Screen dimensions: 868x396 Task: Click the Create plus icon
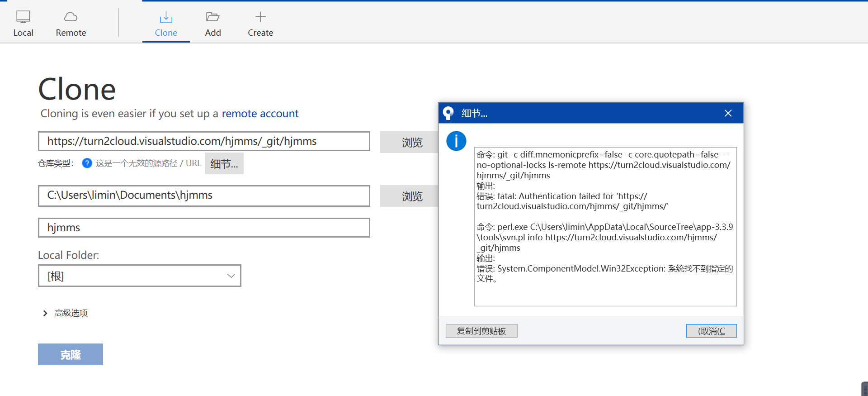[260, 17]
